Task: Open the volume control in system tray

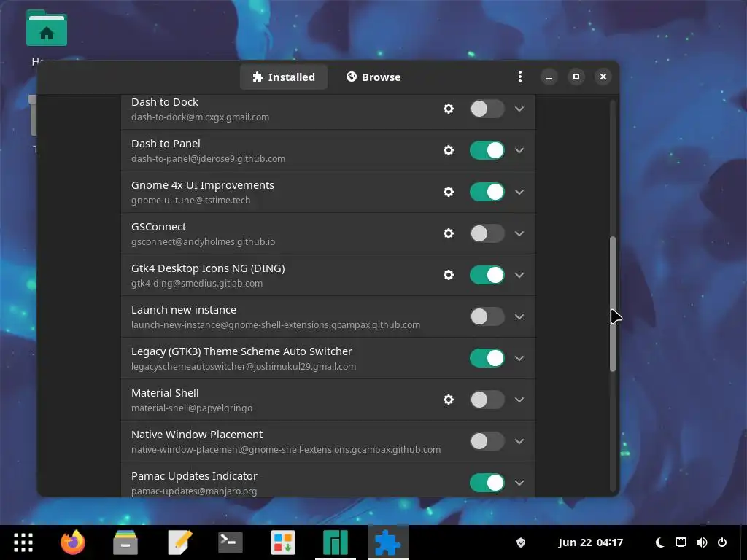Action: (x=701, y=542)
